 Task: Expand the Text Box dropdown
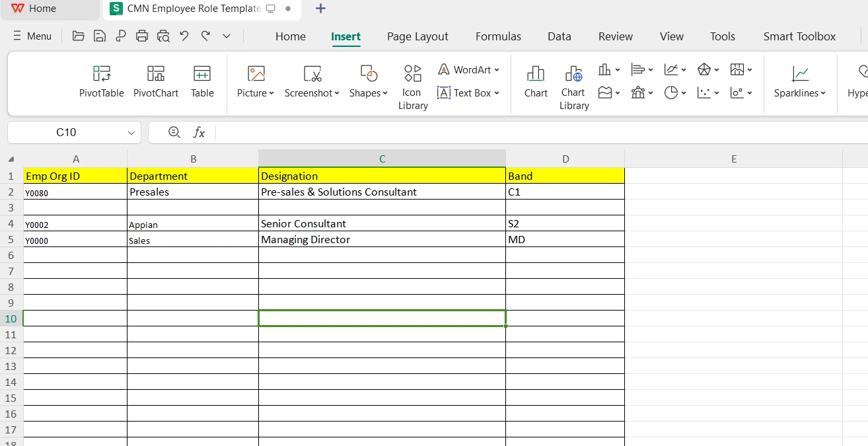coord(497,93)
